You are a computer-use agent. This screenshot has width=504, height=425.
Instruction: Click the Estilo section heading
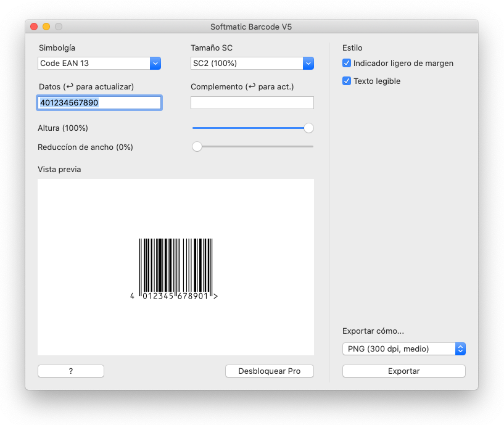pos(352,48)
